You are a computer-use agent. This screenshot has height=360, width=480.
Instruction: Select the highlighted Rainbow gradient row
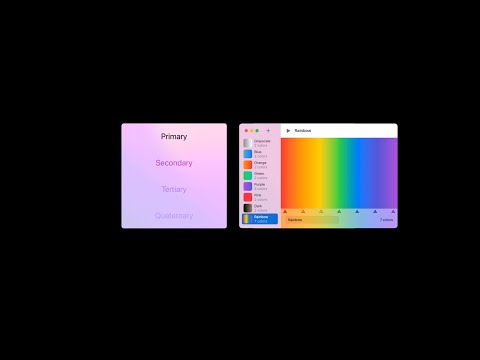click(x=260, y=219)
